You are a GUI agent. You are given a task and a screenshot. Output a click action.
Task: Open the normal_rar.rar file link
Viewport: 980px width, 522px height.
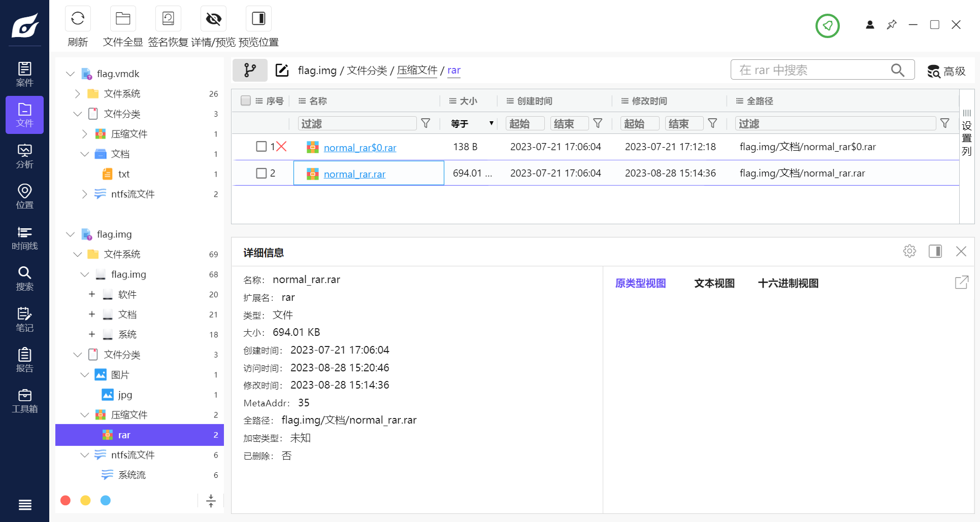point(354,173)
